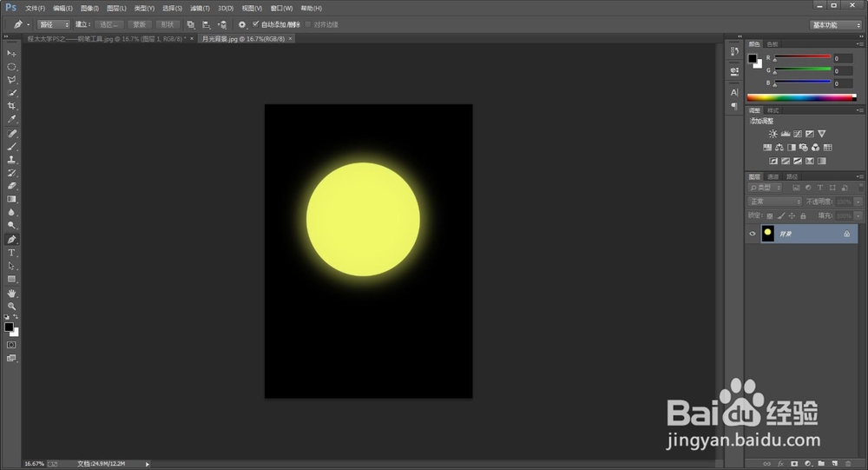Select the Brush tool

11,147
